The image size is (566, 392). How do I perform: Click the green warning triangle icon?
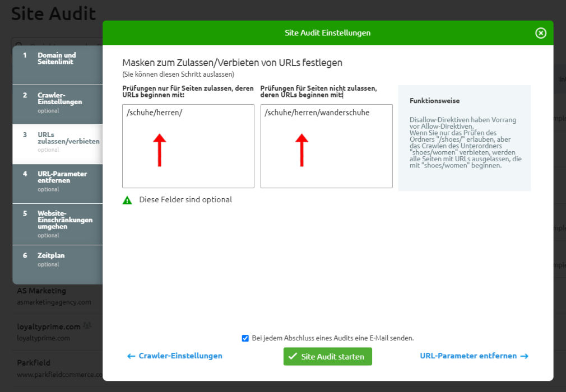[x=127, y=200]
